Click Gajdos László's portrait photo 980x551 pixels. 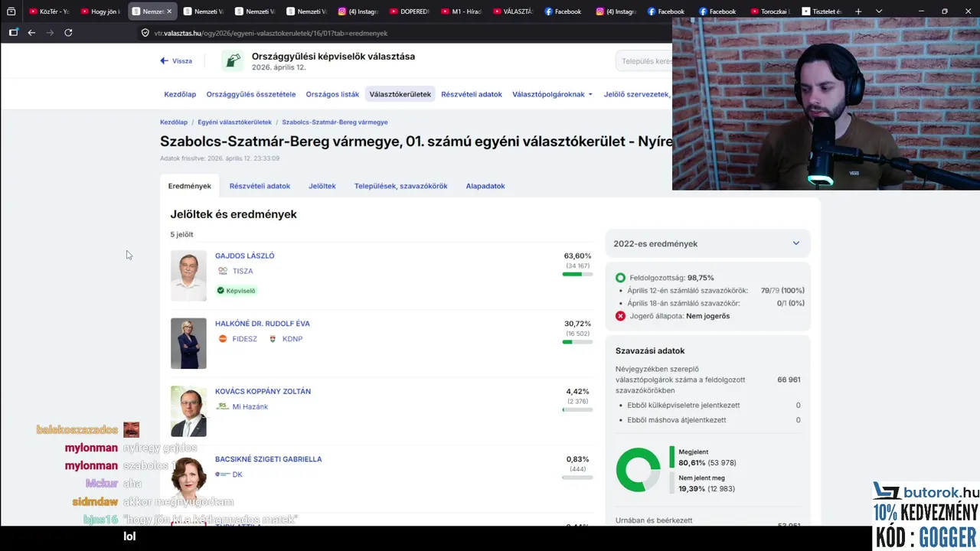(x=188, y=275)
